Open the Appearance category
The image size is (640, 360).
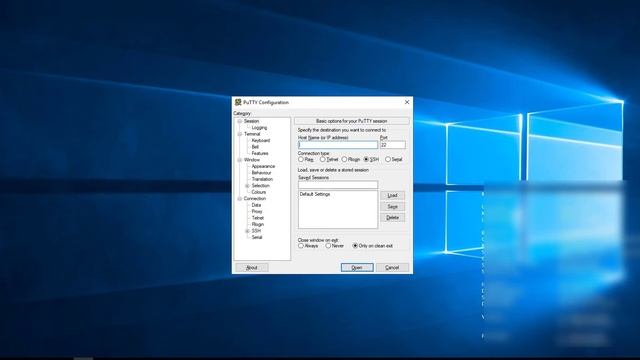pos(263,167)
